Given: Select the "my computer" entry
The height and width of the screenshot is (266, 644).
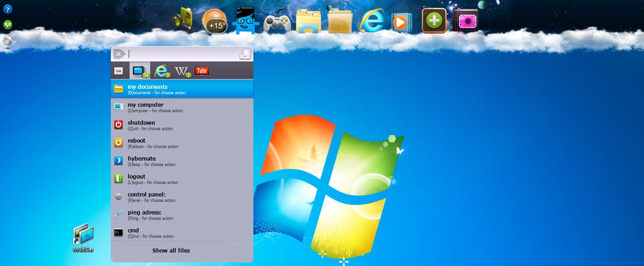Looking at the screenshot, I should [182, 107].
